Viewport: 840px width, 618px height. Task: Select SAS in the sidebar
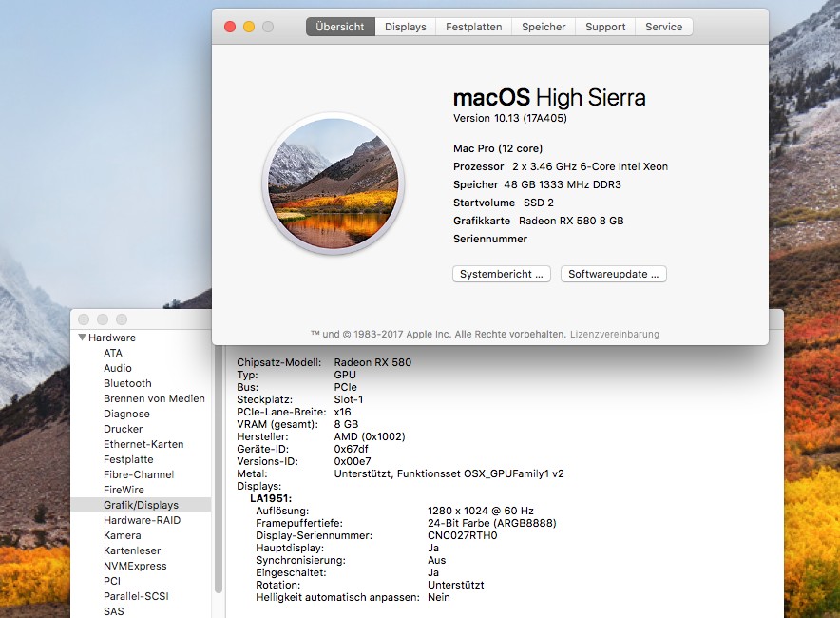114,611
